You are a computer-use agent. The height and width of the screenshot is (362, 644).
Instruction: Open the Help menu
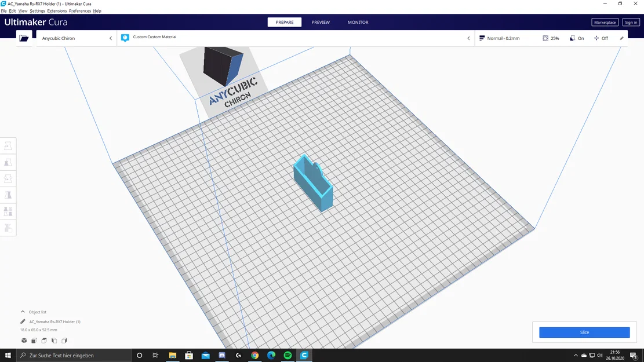(97, 11)
